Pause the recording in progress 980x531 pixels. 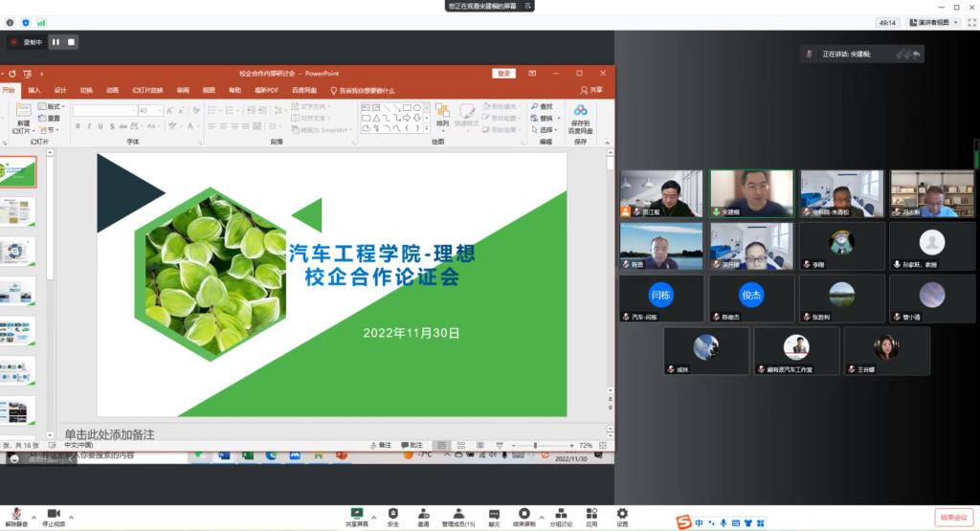56,42
